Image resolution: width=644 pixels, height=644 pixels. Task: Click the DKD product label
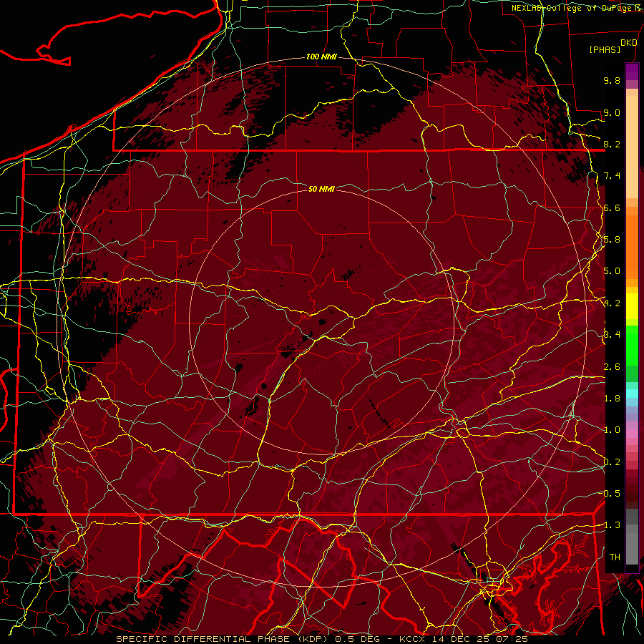coord(629,43)
